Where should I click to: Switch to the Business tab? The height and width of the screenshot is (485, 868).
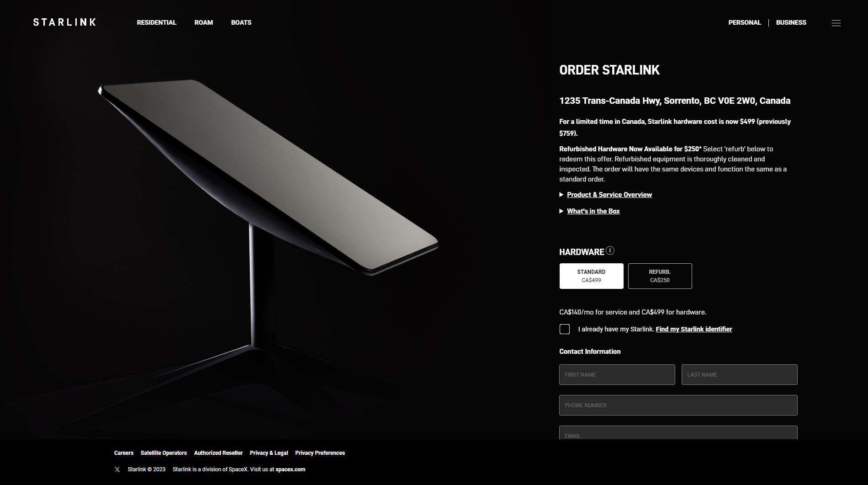click(791, 22)
